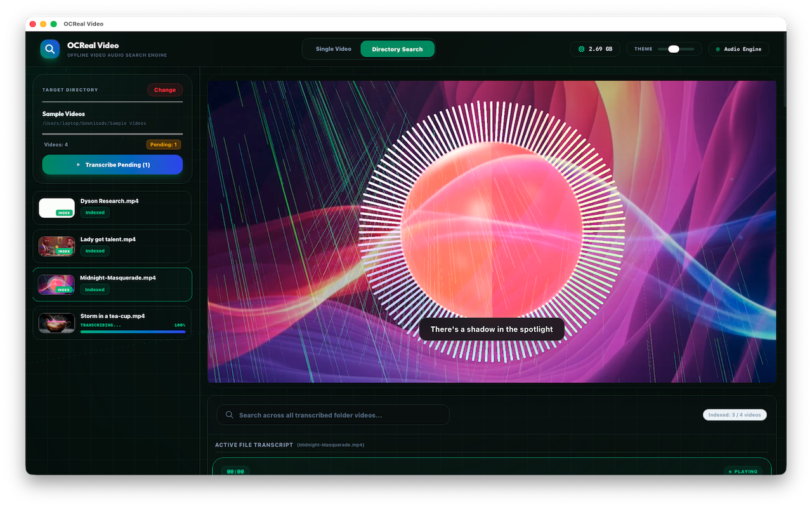Click the OCReal Video window title bar text

pyautogui.click(x=83, y=24)
